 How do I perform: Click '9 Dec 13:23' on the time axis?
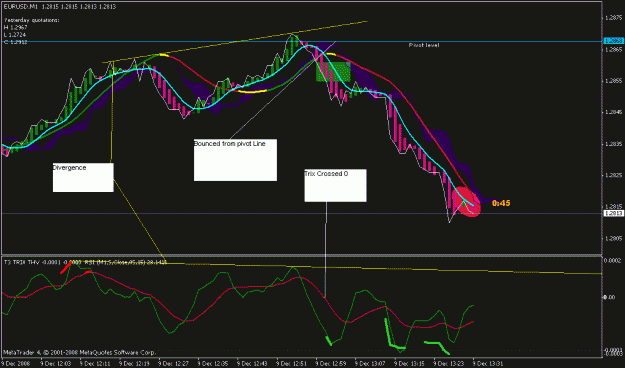click(x=449, y=363)
